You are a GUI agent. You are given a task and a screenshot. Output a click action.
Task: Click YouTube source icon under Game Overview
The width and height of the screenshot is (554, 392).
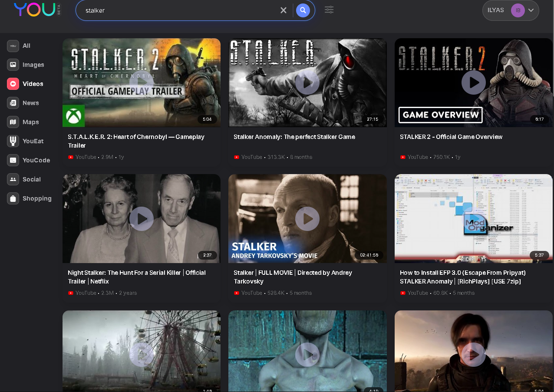point(402,157)
